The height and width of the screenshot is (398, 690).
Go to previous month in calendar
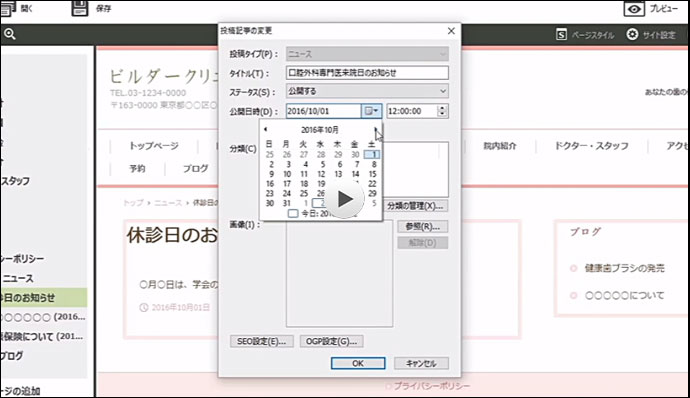[265, 129]
